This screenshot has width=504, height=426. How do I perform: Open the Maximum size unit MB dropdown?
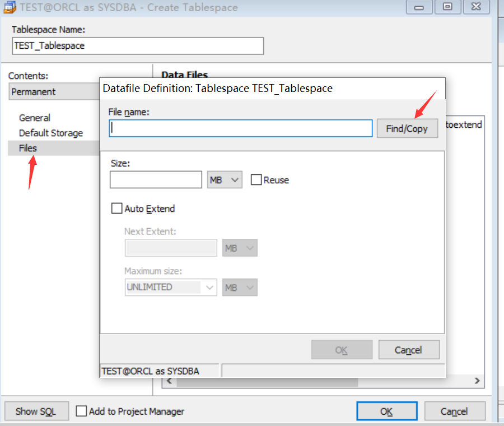pos(240,287)
